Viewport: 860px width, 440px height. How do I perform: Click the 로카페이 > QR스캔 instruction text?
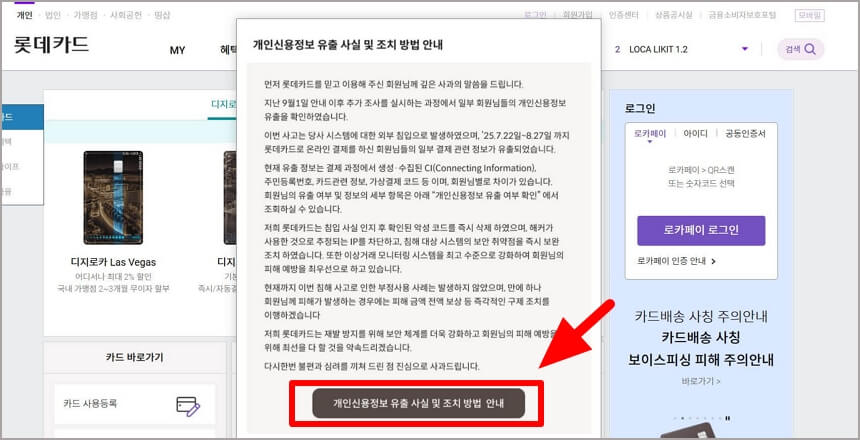pyautogui.click(x=701, y=171)
